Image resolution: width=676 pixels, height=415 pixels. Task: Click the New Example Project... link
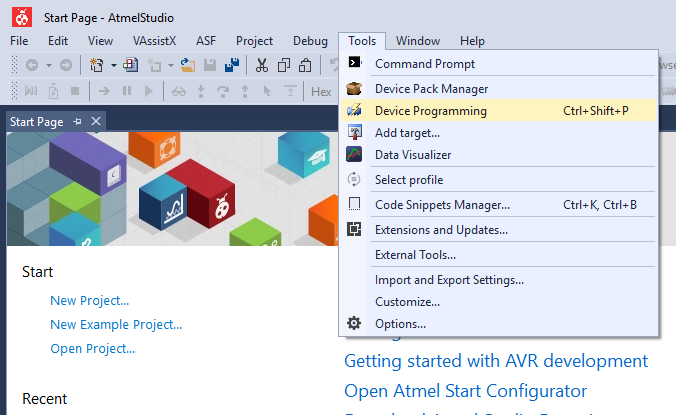[x=116, y=325]
